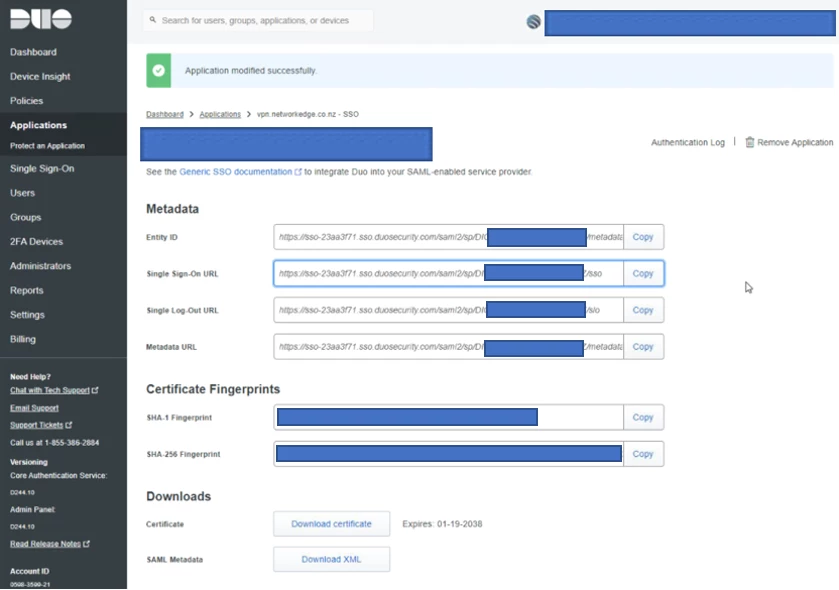Copy the SHA-256 Fingerprint
This screenshot has height=590, width=839.
643,454
